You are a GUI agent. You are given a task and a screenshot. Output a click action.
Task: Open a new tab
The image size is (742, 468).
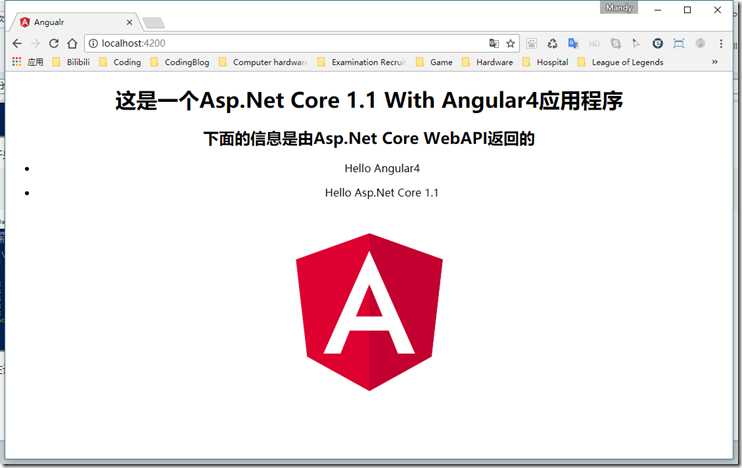pyautogui.click(x=154, y=22)
